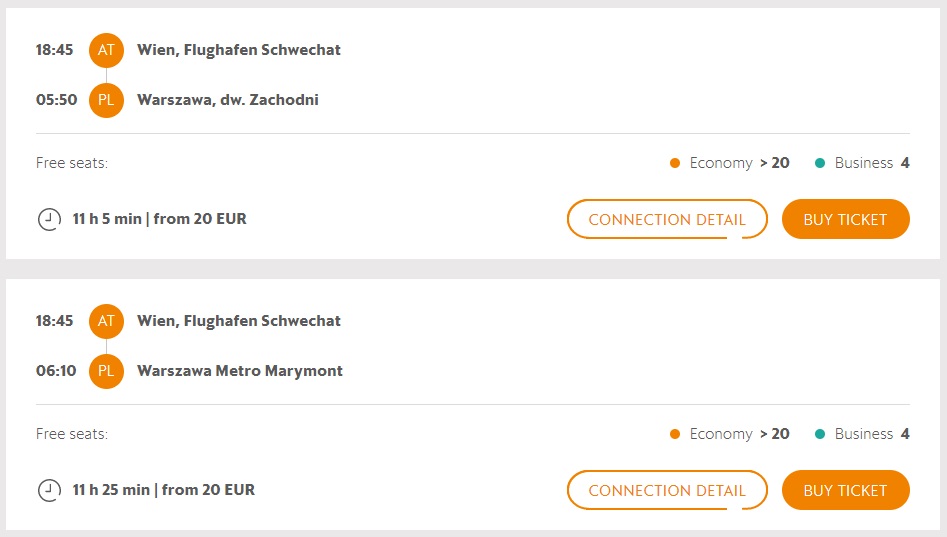947x537 pixels.
Task: Click the PL badge beside Warszawa, dw. Zachodni
Action: (x=106, y=100)
